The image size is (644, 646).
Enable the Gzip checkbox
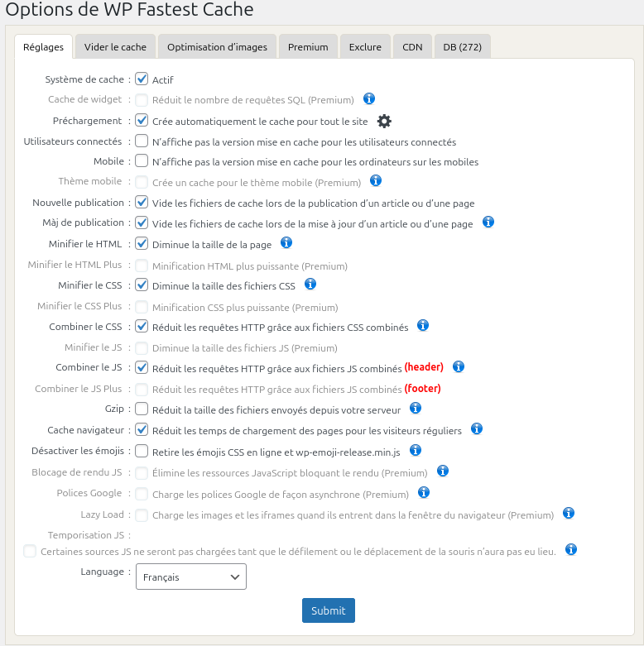click(142, 409)
